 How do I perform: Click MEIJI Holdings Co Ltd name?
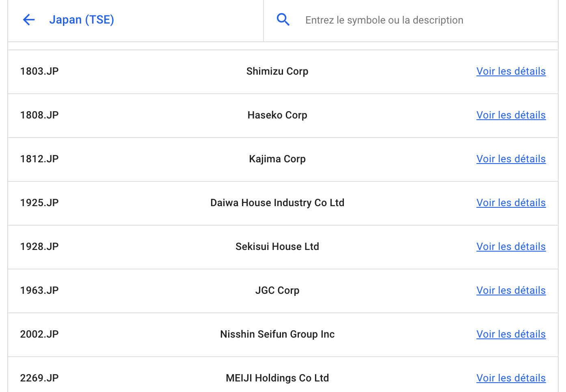[277, 378]
